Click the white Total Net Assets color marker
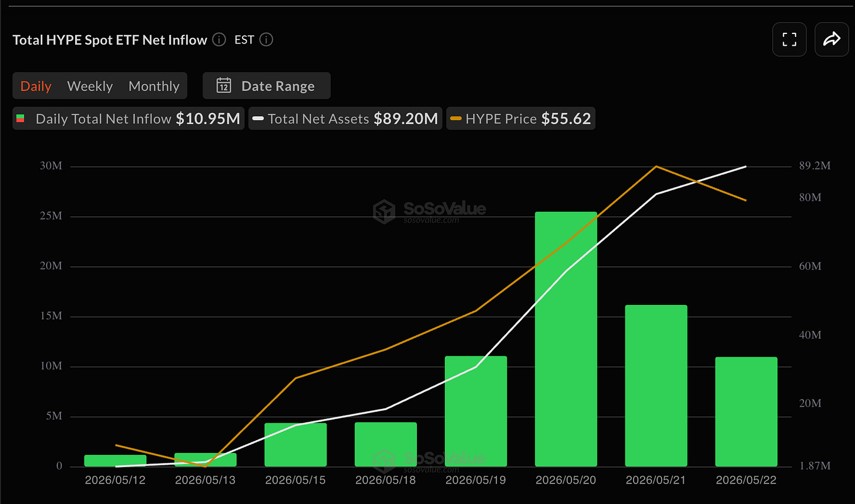This screenshot has height=504, width=855. (258, 119)
